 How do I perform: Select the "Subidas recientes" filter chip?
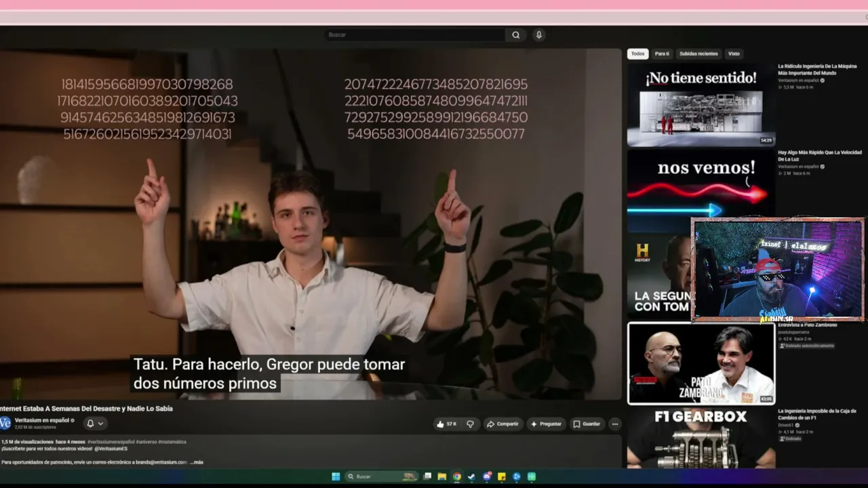pyautogui.click(x=698, y=54)
